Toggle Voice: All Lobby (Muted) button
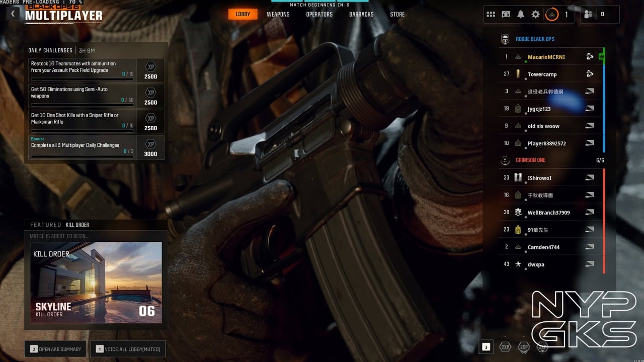The width and height of the screenshot is (644, 362). (x=128, y=349)
